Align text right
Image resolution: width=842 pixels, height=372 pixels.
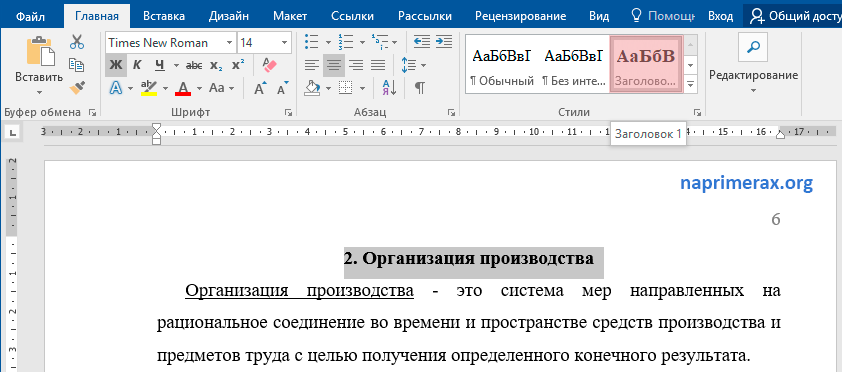[356, 65]
